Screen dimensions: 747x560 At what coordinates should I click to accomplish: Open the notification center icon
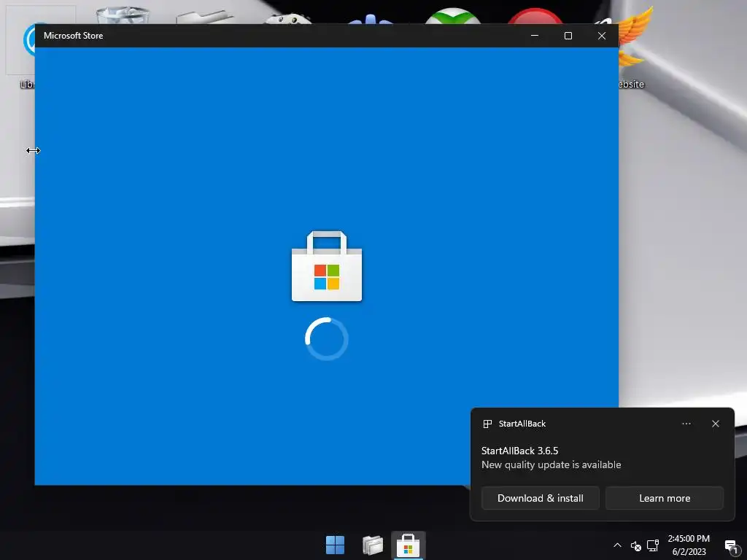coord(731,546)
